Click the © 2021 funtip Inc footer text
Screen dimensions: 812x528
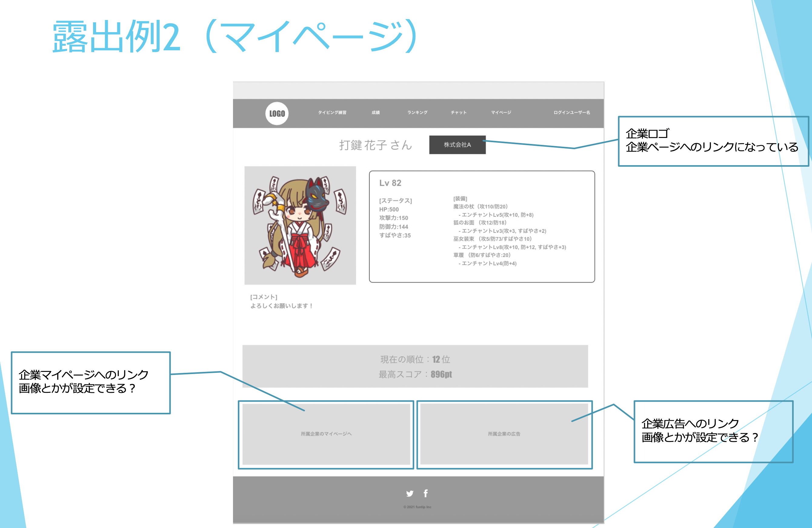(417, 507)
